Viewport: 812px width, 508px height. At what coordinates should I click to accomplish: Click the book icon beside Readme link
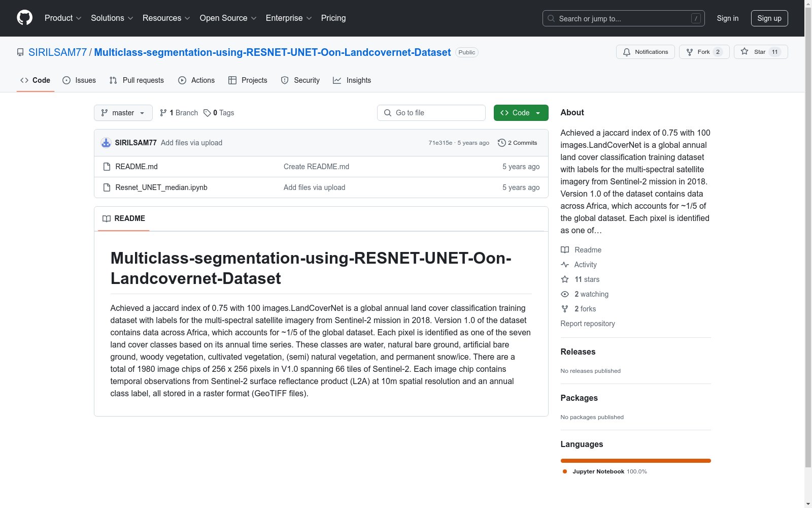pyautogui.click(x=565, y=250)
